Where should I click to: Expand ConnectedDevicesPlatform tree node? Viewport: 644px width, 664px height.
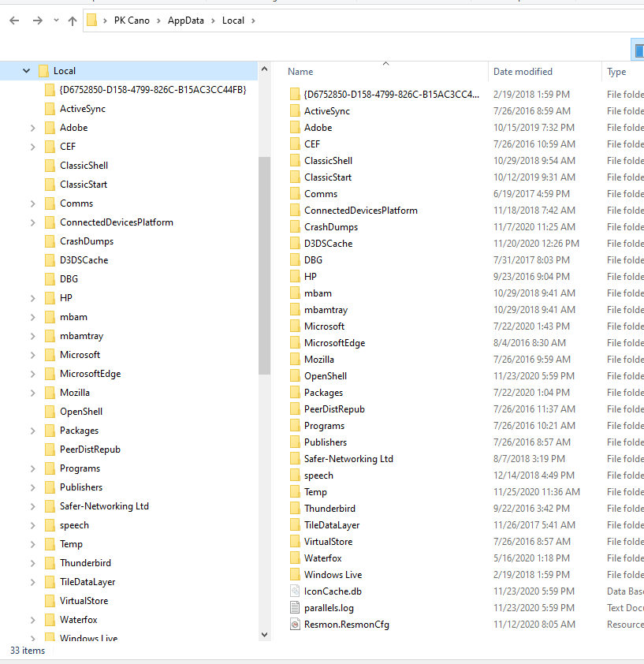click(32, 222)
